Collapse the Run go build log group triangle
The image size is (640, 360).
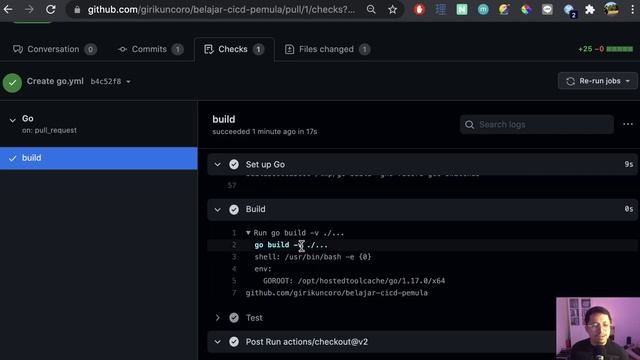tap(248, 233)
